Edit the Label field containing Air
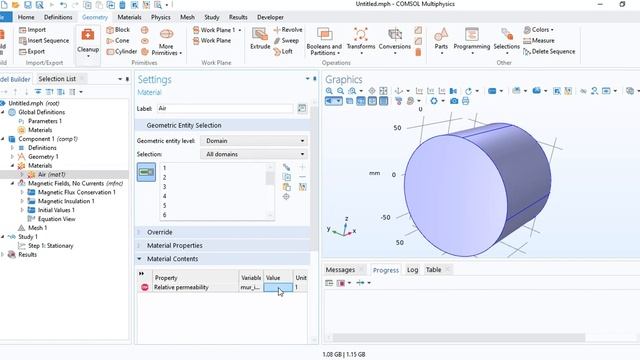The image size is (640, 360). click(225, 109)
